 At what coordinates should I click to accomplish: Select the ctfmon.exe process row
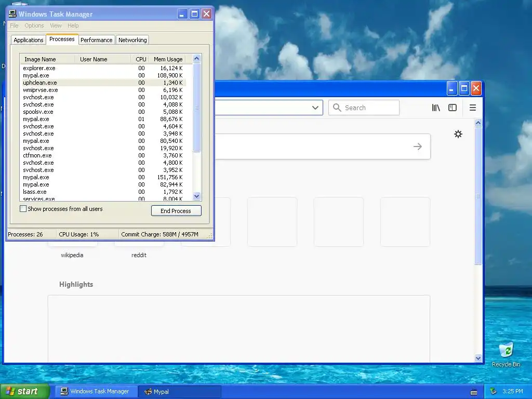click(x=103, y=155)
